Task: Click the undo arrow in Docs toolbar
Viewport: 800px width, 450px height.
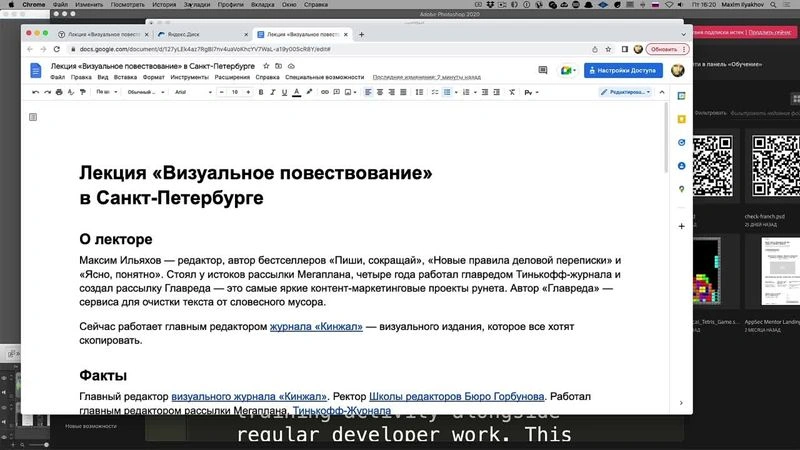Action: pyautogui.click(x=35, y=92)
